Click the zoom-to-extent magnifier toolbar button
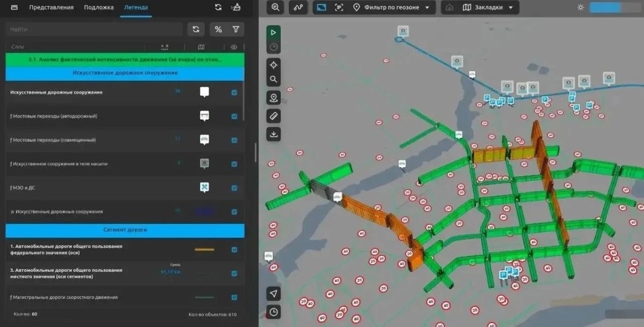Image resolution: width=644 pixels, height=327 pixels. click(275, 8)
